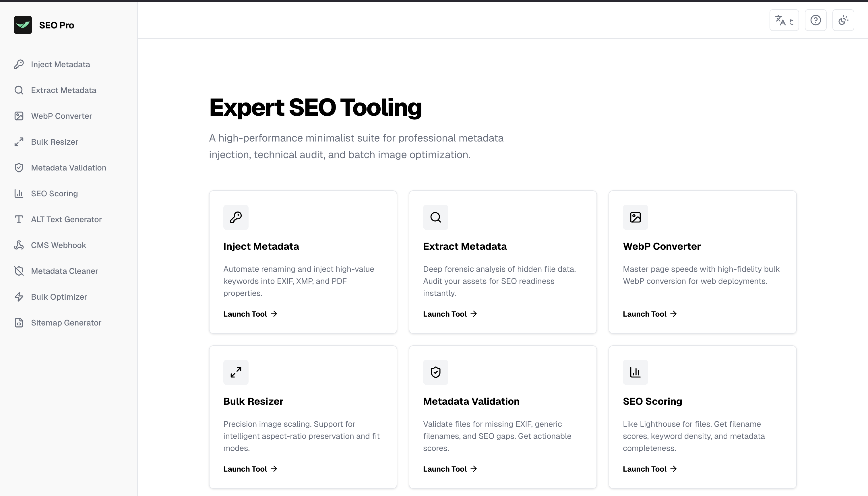Select the lightning icon beside Bulk Optimizer

coord(19,297)
